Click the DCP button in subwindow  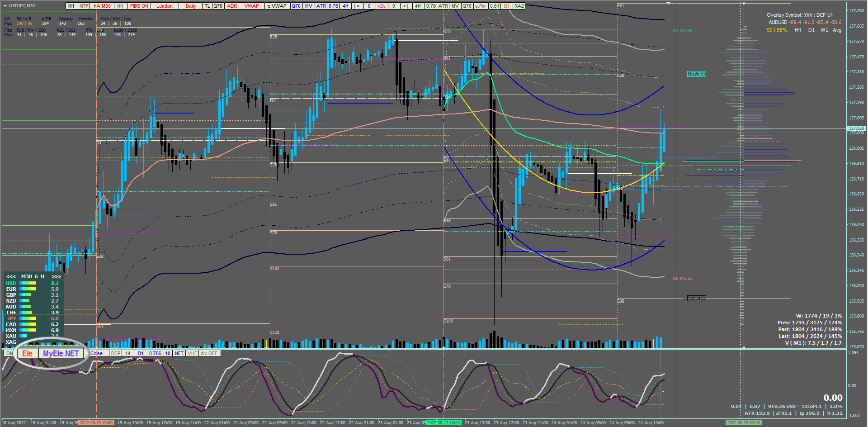tap(116, 353)
